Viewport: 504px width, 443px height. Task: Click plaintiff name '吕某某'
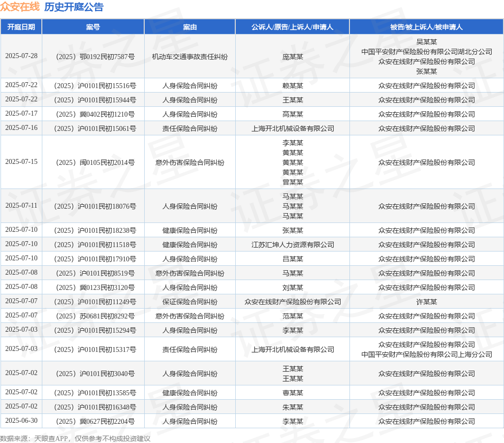(292, 259)
